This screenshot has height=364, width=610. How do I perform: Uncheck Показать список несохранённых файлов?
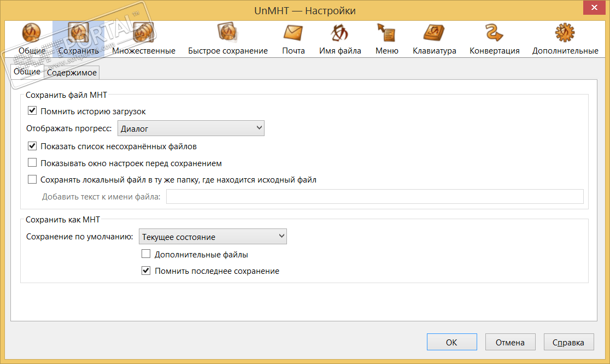pyautogui.click(x=32, y=146)
